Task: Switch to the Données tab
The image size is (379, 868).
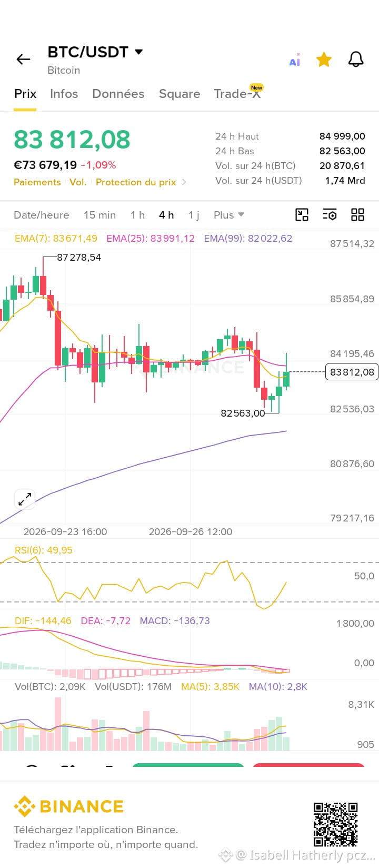Action: tap(118, 94)
